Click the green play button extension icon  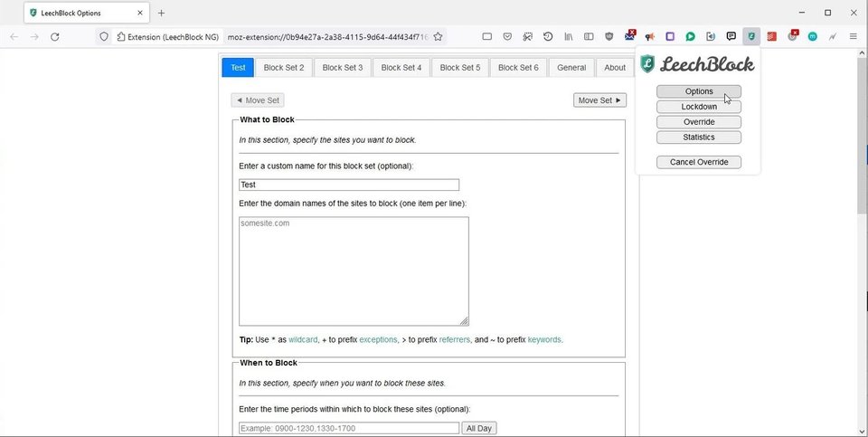[690, 36]
